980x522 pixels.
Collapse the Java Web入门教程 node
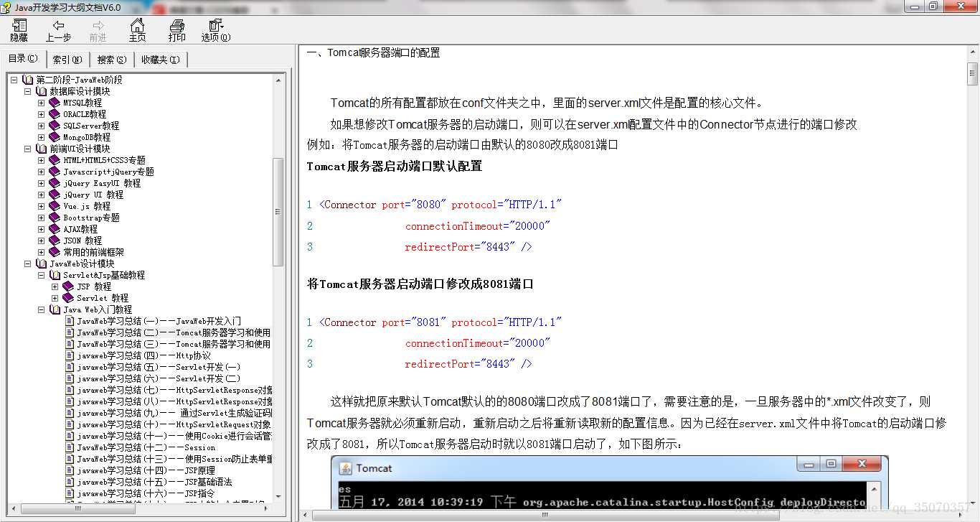pos(42,309)
